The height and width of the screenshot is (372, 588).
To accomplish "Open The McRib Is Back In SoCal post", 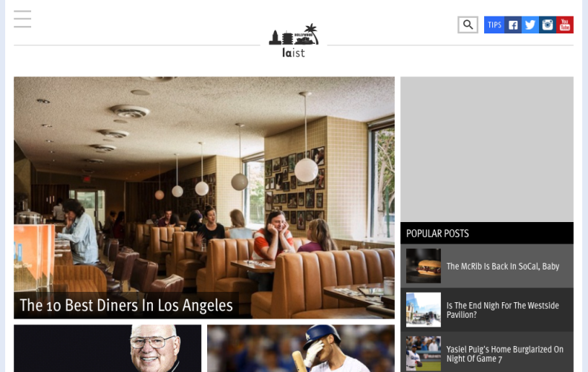I will pyautogui.click(x=503, y=267).
